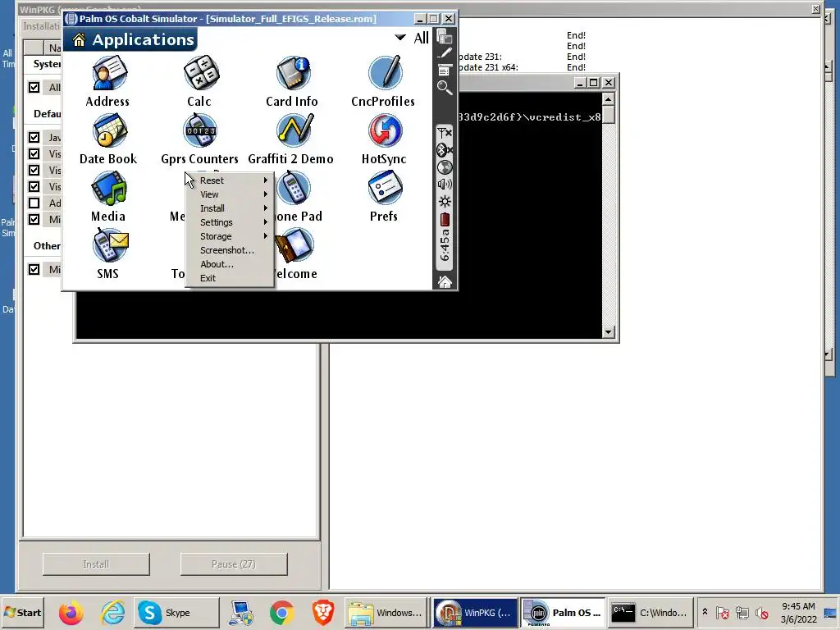Toggle the 'Jav' row checkbox in WinPKG
The width and height of the screenshot is (840, 630).
[x=34, y=137]
